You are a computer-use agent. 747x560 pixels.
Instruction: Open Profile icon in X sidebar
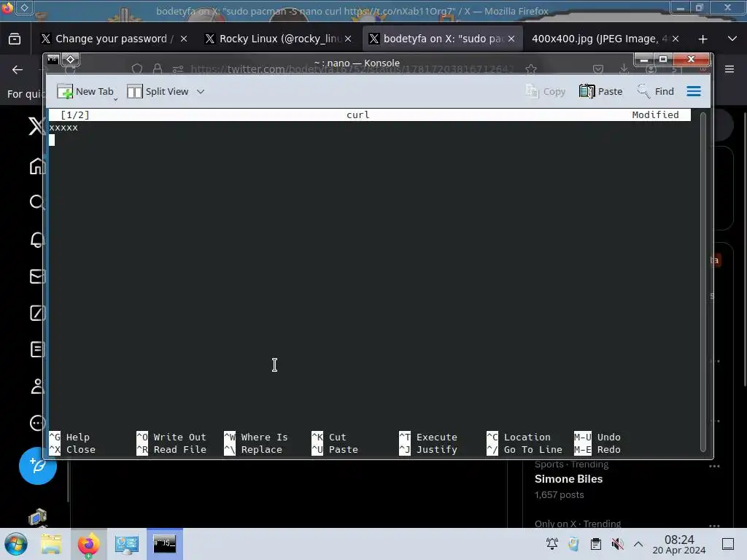point(37,386)
